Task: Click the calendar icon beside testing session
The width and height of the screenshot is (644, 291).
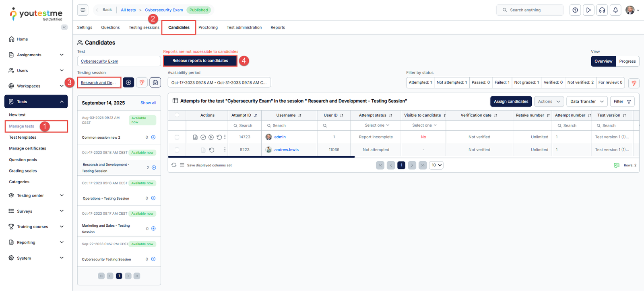Action: click(x=155, y=82)
